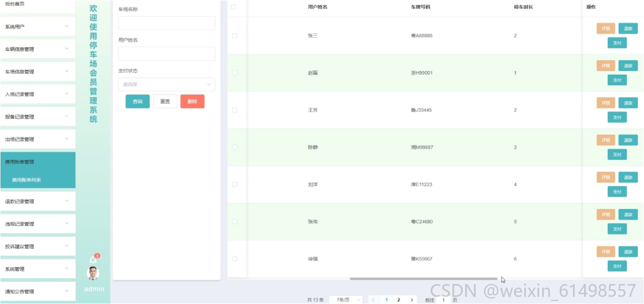644x304 pixels.
Task: Focus the 用户姓名 input field
Action: pyautogui.click(x=167, y=54)
